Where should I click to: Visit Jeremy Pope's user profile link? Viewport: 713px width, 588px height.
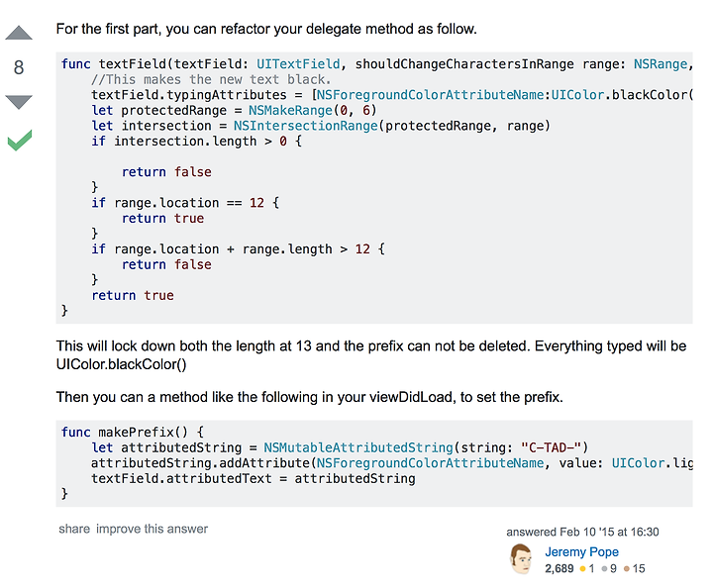[581, 551]
